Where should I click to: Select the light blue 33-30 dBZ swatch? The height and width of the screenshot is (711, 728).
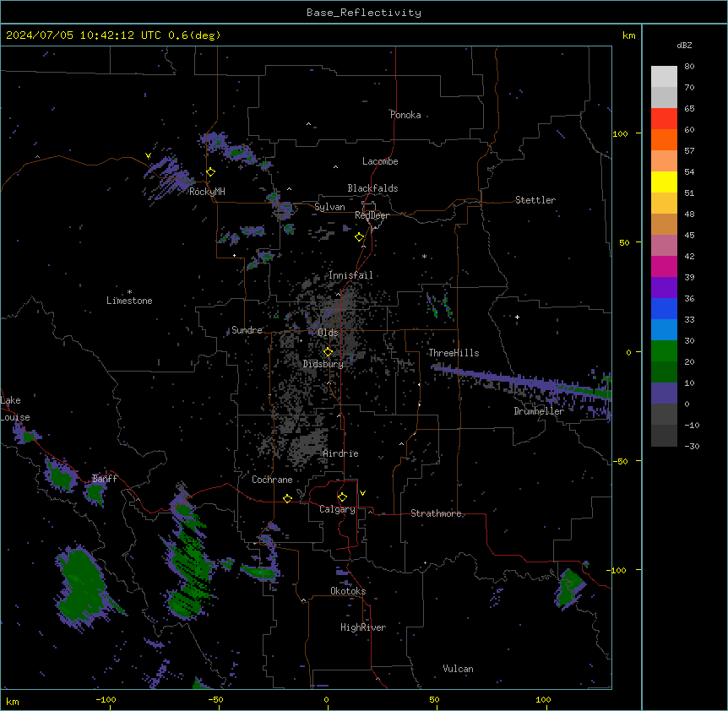(x=664, y=329)
